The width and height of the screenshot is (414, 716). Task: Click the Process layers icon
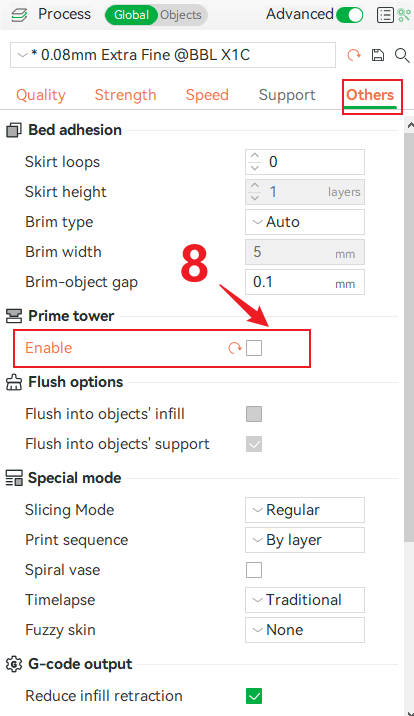[x=19, y=15]
